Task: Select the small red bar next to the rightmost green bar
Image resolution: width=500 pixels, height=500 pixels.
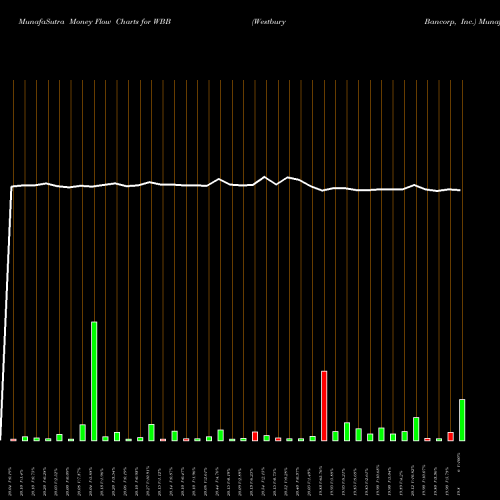Action: [450, 437]
